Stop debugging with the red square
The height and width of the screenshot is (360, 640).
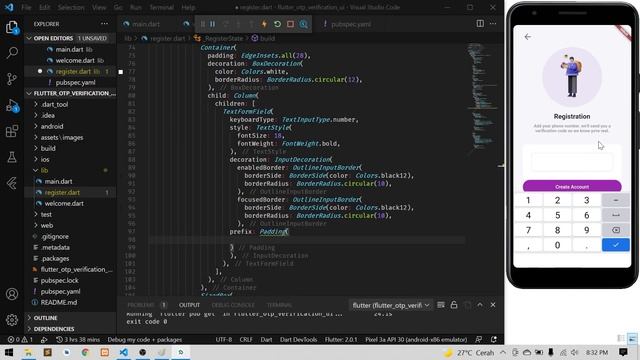(290, 24)
